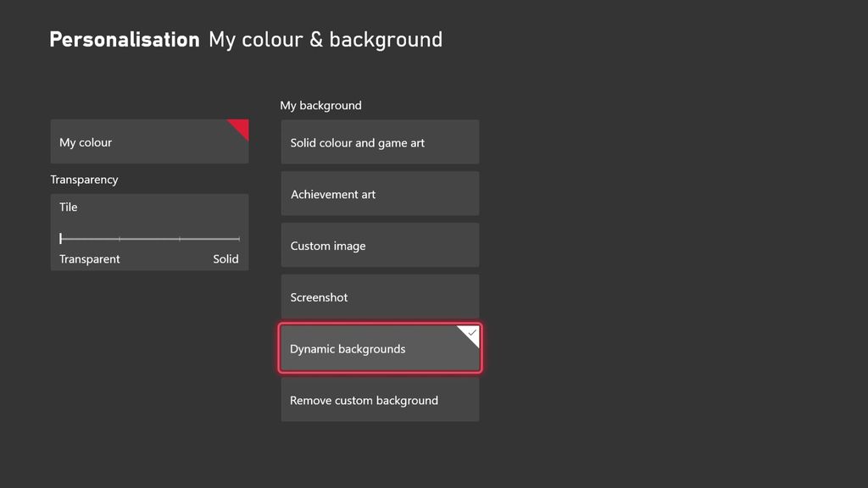Use a Screenshot as background
This screenshot has height=488, width=868.
pos(379,297)
